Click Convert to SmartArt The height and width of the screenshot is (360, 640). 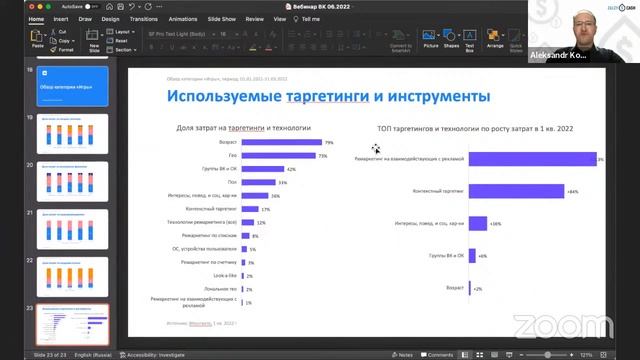point(400,40)
